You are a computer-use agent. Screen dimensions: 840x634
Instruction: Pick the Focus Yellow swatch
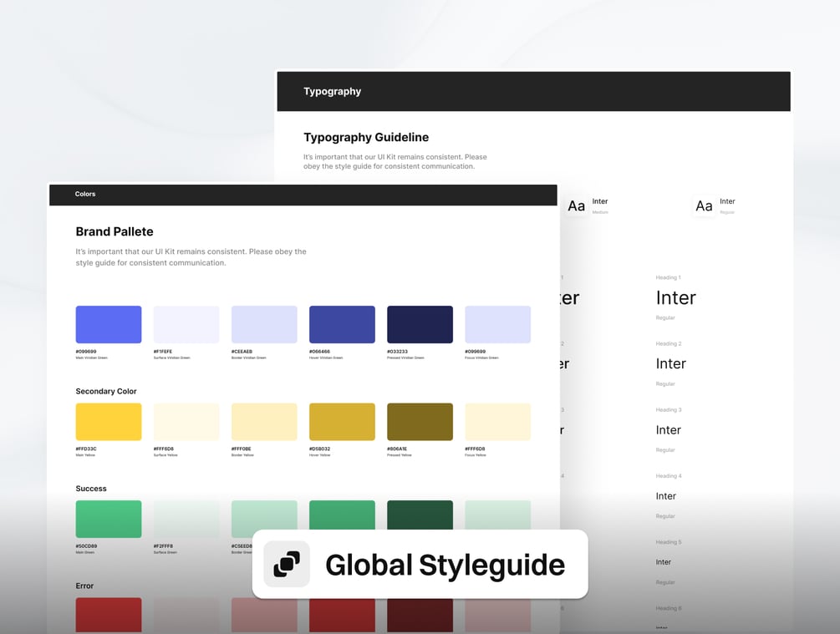click(497, 422)
